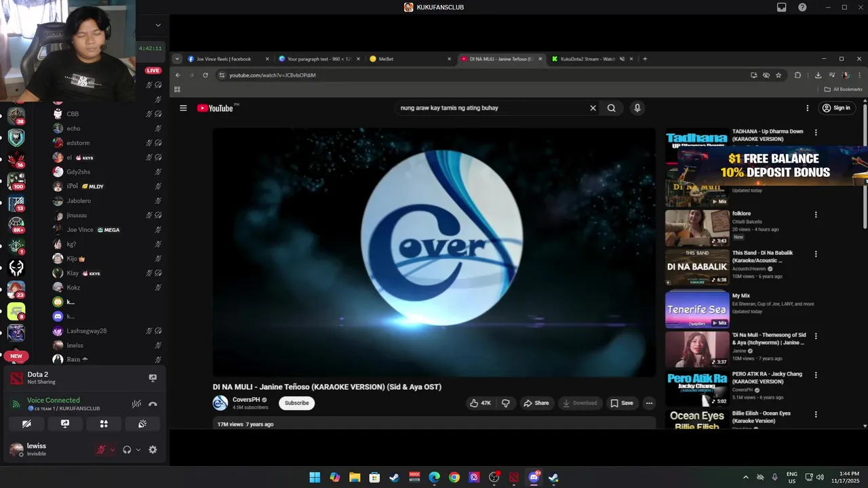Open the Discord server header dropdown
The height and width of the screenshot is (488, 868).
[158, 25]
